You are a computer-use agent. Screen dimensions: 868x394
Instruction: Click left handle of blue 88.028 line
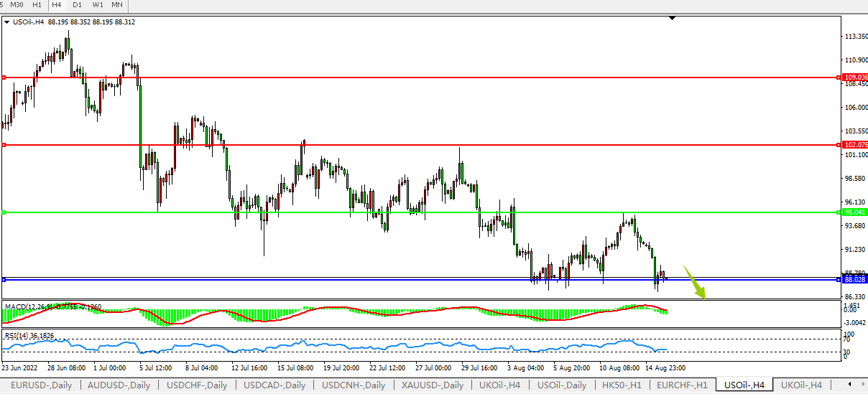point(4,279)
